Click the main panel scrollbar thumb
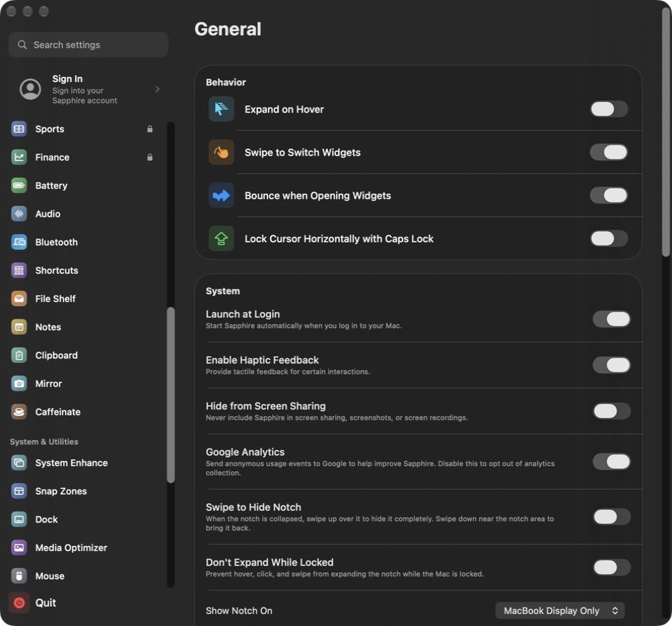This screenshot has width=672, height=626. click(666, 133)
